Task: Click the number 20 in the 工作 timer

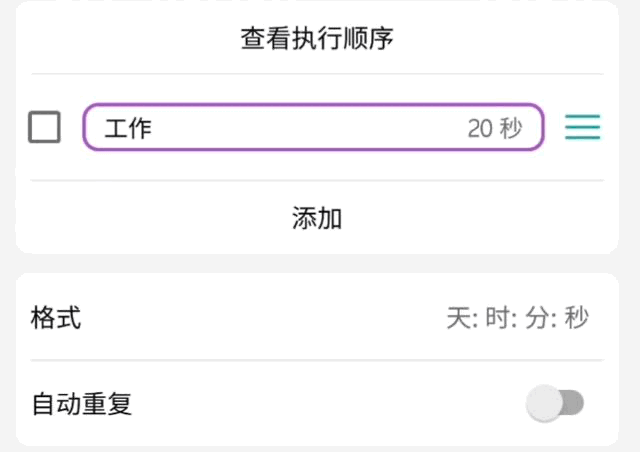Action: point(480,128)
